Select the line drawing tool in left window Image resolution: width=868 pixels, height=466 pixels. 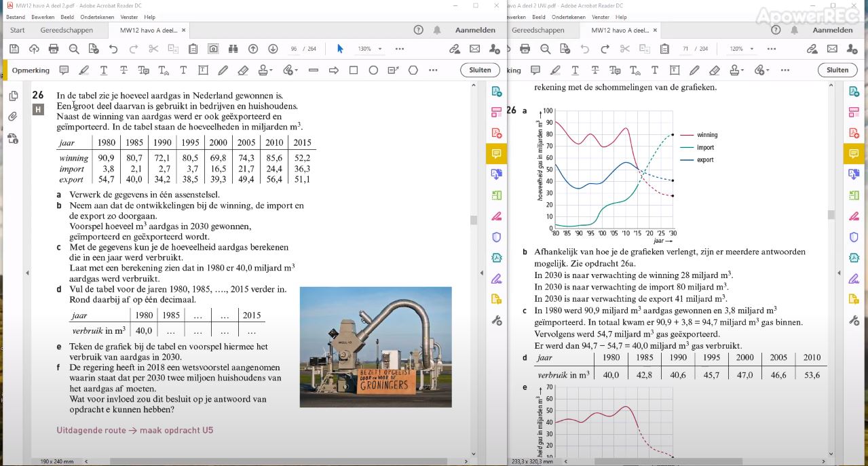(x=314, y=70)
